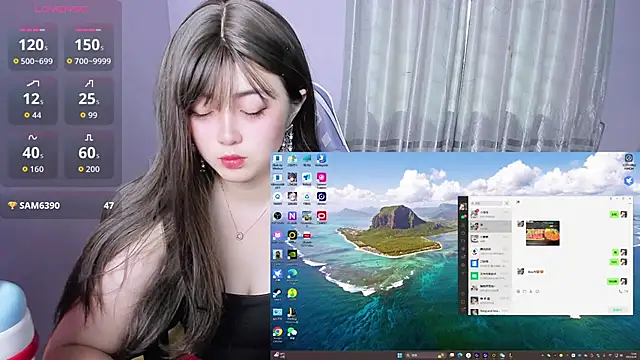Select the Steam desktop icon
This screenshot has height=360, width=640.
tap(278, 294)
